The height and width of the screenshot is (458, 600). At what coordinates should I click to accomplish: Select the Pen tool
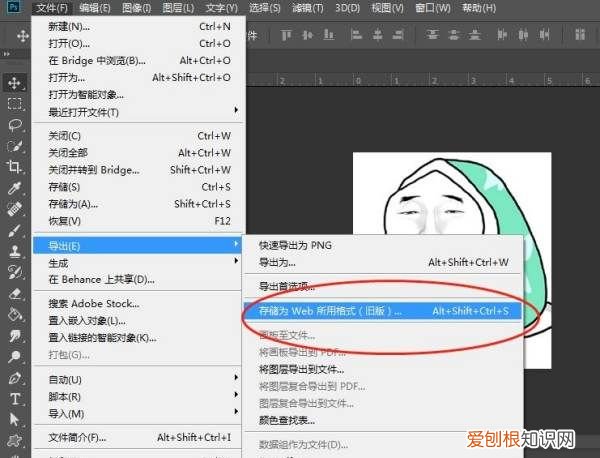tap(15, 378)
